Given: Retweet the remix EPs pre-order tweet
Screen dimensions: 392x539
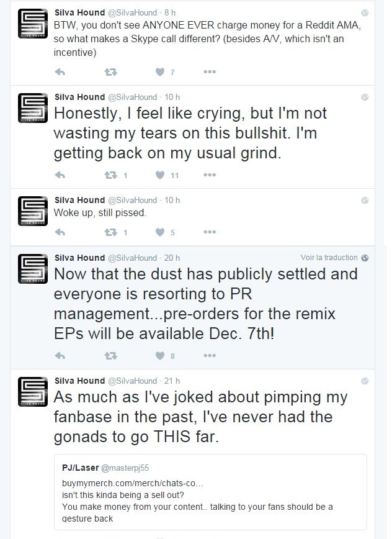Looking at the screenshot, I should coord(110,355).
